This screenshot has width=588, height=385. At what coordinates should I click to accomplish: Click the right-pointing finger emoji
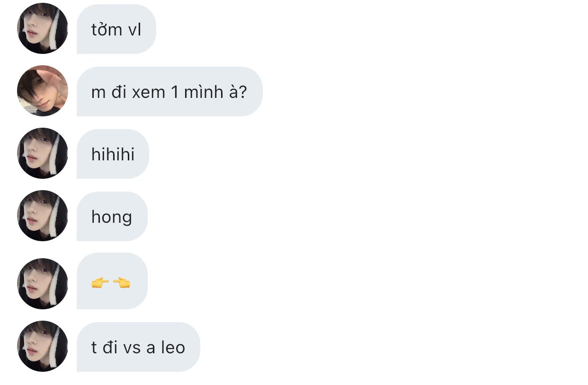click(x=100, y=283)
